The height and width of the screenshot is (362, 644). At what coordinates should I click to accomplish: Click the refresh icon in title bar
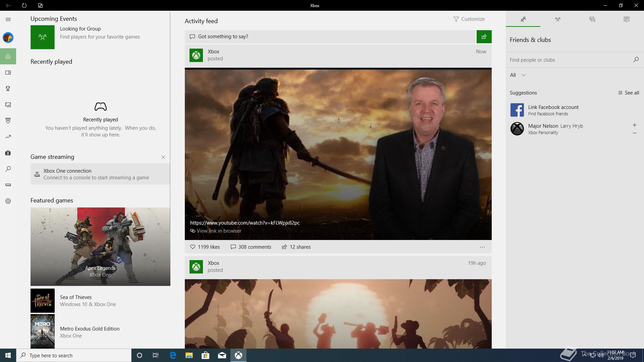coord(24,5)
